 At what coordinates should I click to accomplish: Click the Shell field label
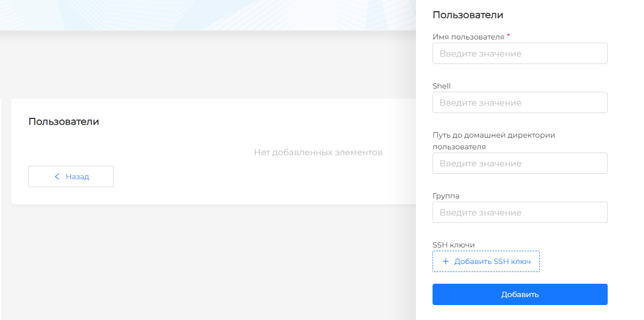[x=442, y=86]
